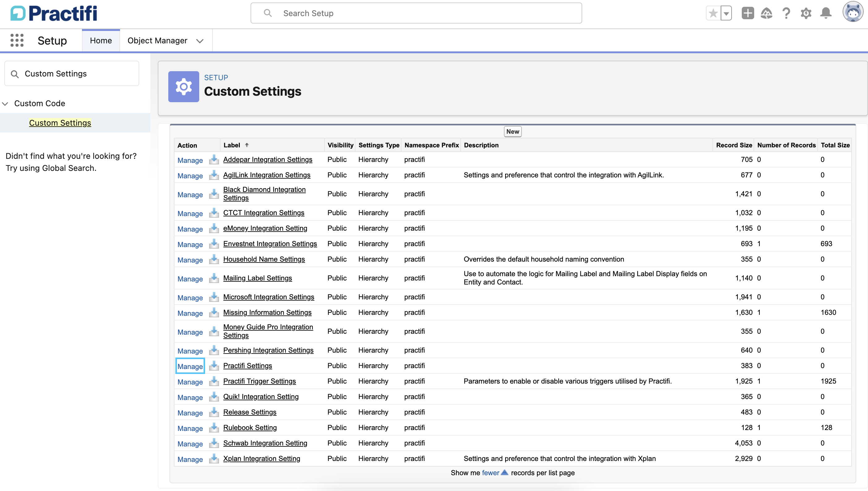Open the Missing Information Settings link
Image resolution: width=868 pixels, height=491 pixels.
(x=267, y=313)
